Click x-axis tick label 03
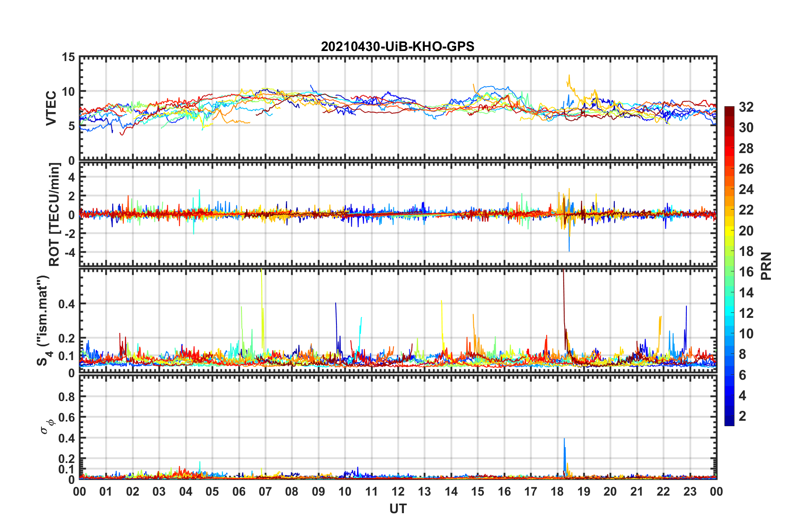Screen dimensions: 796x532 point(159,491)
